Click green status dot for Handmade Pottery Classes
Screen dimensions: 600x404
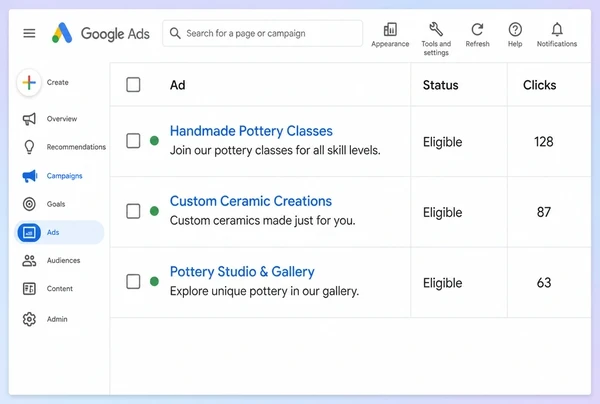[x=154, y=141]
